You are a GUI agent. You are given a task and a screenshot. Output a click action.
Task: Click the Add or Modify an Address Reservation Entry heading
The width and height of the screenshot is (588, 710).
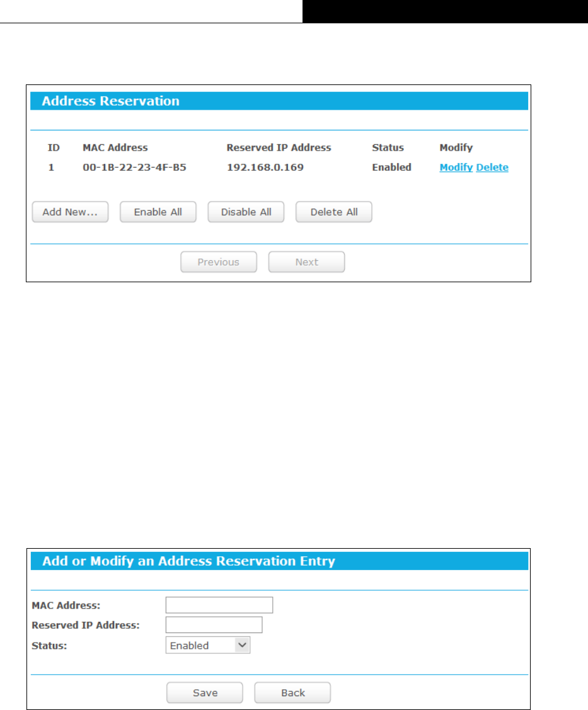pyautogui.click(x=188, y=561)
